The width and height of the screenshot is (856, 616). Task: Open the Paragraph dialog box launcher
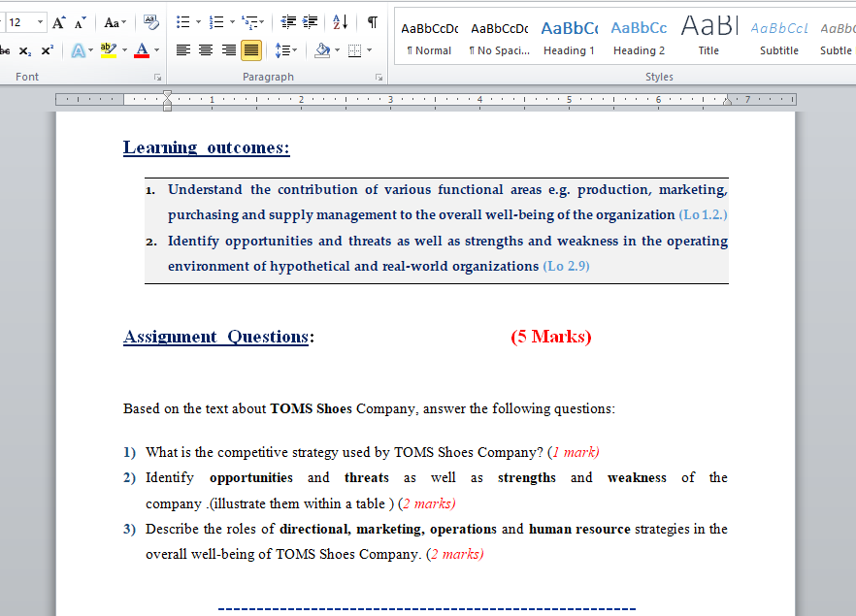[379, 78]
